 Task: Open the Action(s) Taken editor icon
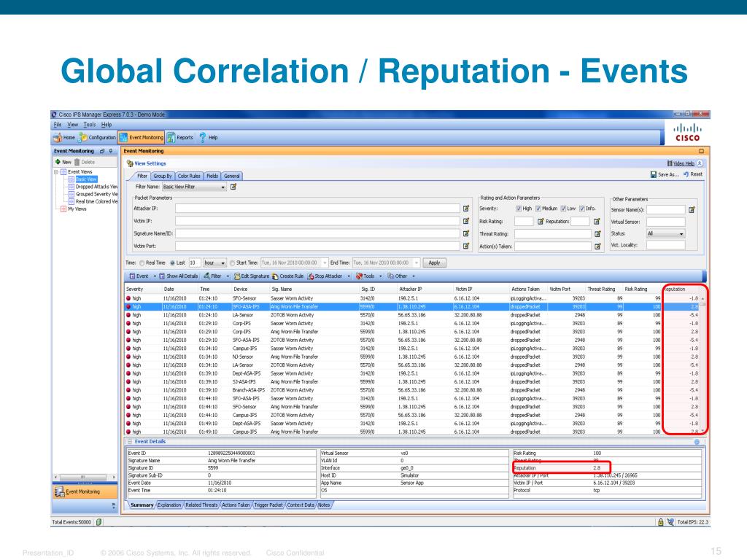click(x=597, y=246)
